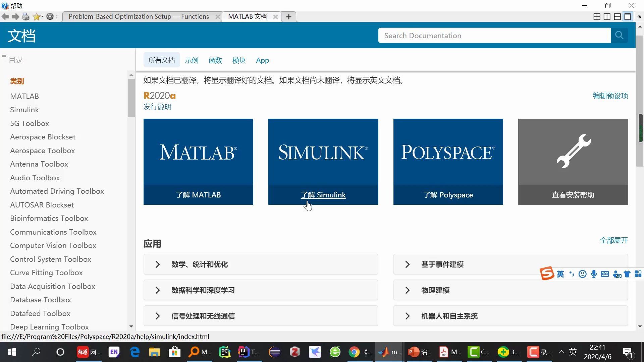Click the back navigation arrow
This screenshot has height=362, width=644.
(5, 16)
